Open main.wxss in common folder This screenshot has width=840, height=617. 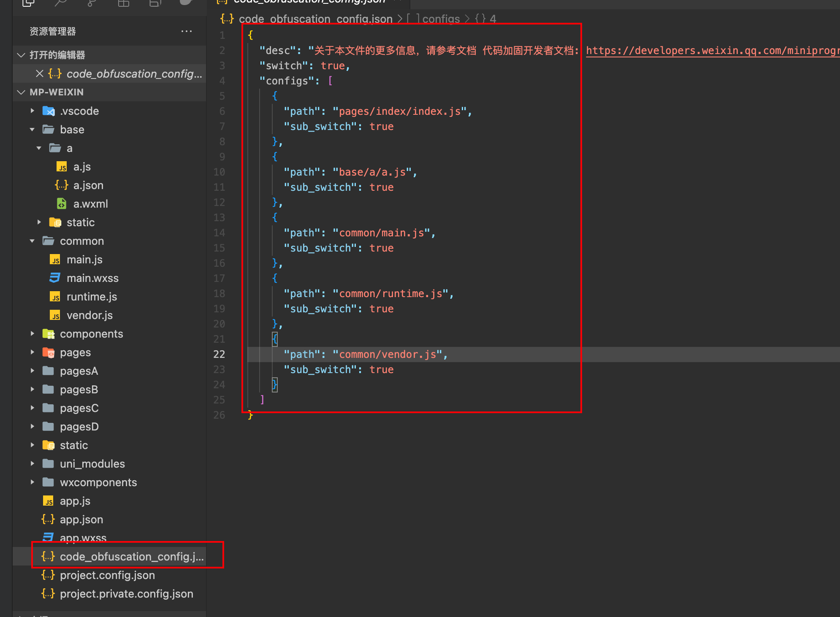coord(92,278)
